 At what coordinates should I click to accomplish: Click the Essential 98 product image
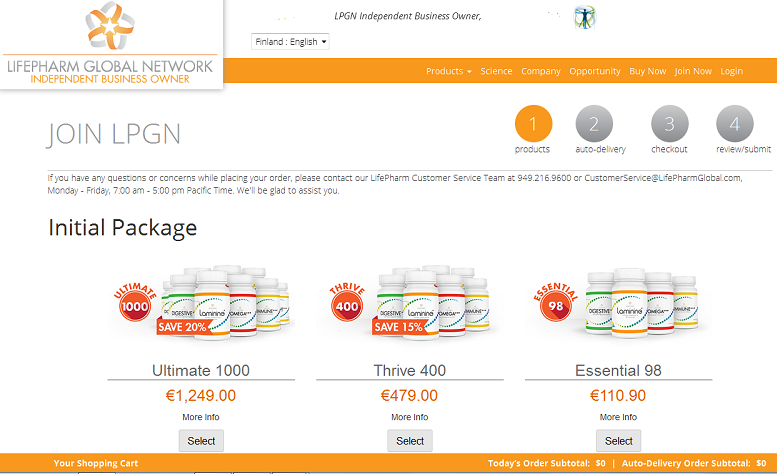pyautogui.click(x=618, y=303)
